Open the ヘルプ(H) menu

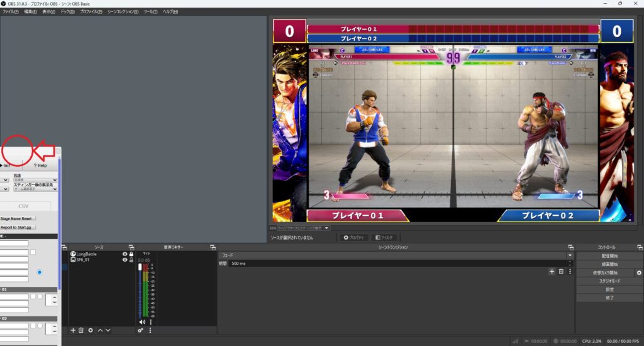(x=170, y=11)
